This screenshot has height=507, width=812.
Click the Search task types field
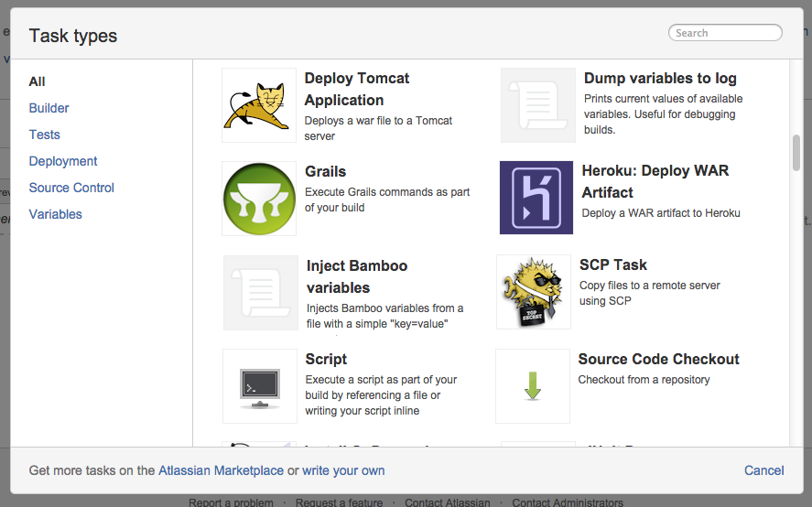725,33
